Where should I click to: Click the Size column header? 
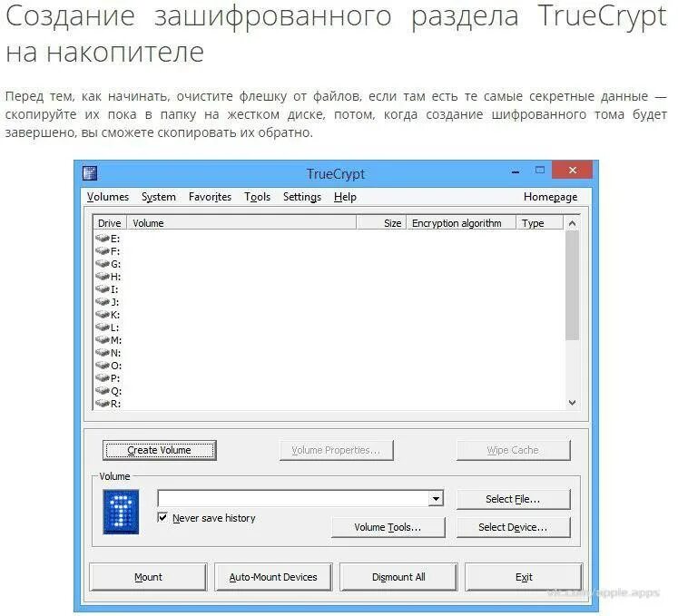pyautogui.click(x=381, y=223)
